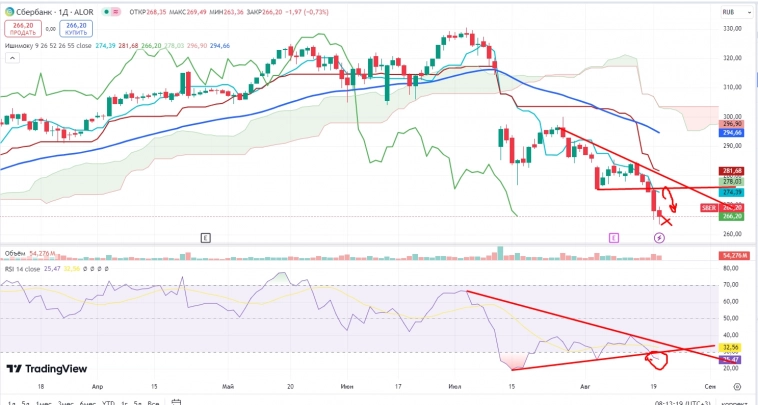Click the ОТКР 268,35 open value
The height and width of the screenshot is (405, 758).
(146, 12)
